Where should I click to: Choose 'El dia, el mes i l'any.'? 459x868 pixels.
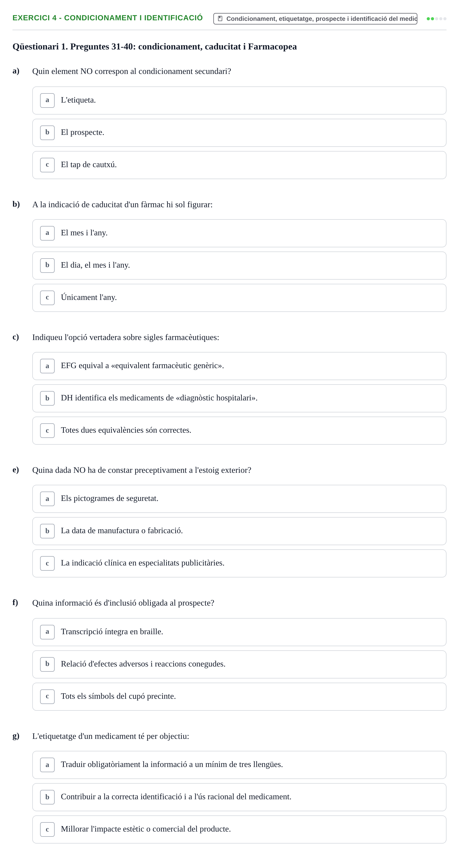[239, 265]
